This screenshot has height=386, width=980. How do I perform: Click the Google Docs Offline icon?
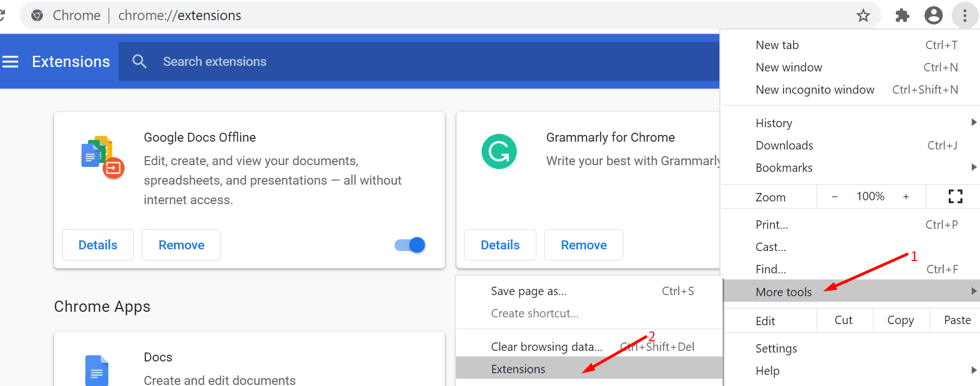(x=102, y=157)
